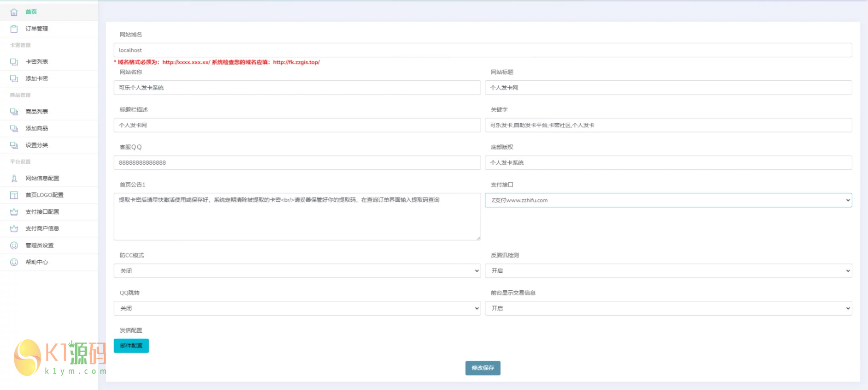Click the home icon in the sidebar

14,12
